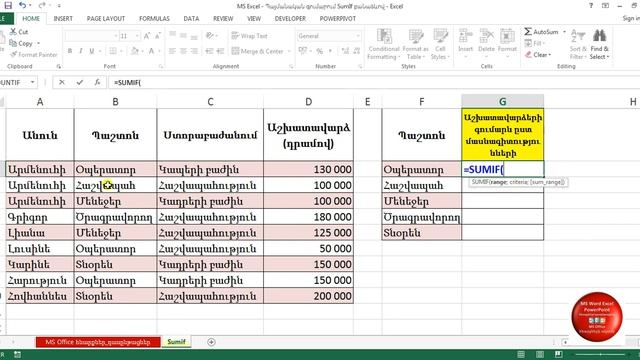Toggle Center horizontal alignment
The height and width of the screenshot is (360, 640).
click(183, 51)
